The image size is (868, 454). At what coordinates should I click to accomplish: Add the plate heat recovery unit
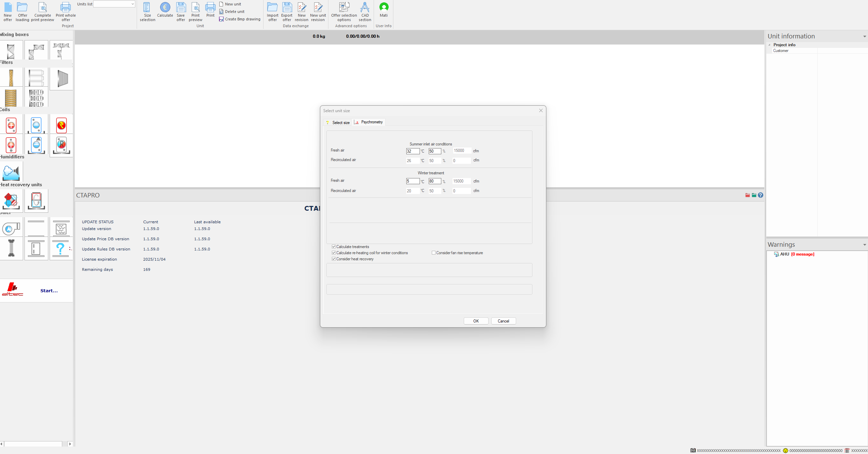pyautogui.click(x=11, y=200)
